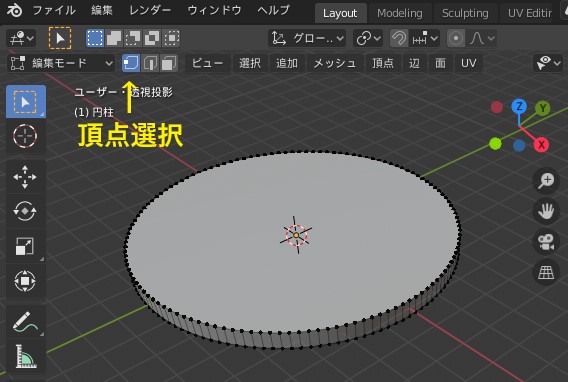Toggle the snap magnet icon
The width and height of the screenshot is (568, 382).
point(399,38)
